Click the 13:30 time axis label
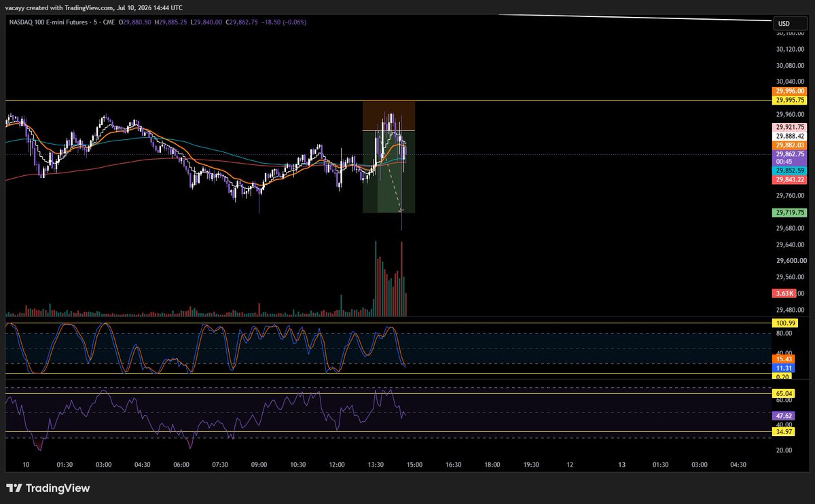The width and height of the screenshot is (815, 504). (x=376, y=465)
